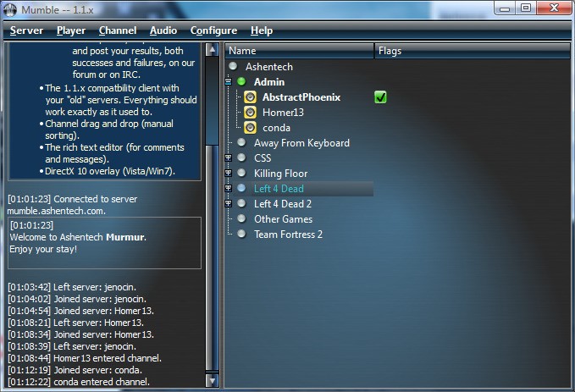Click the grey channel icon beside Ashentech
The height and width of the screenshot is (392, 575).
point(233,66)
